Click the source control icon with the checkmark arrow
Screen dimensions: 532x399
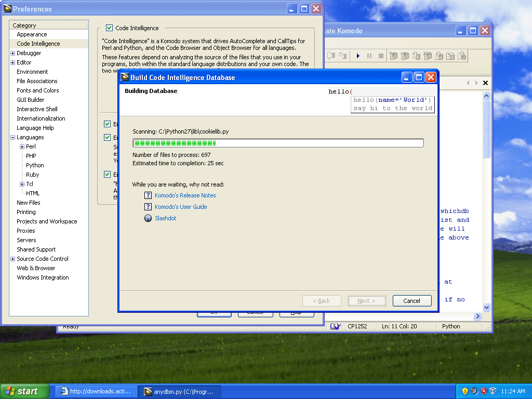(x=405, y=56)
